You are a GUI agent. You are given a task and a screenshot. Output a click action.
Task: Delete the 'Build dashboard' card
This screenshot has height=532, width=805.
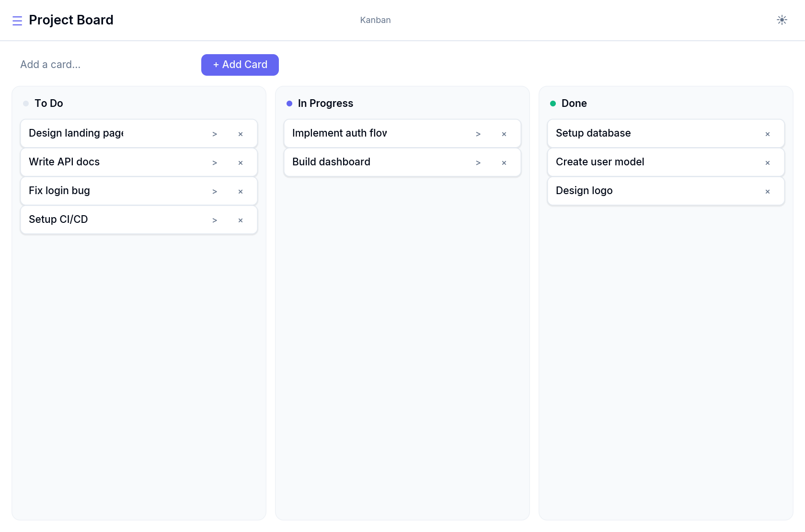click(504, 163)
